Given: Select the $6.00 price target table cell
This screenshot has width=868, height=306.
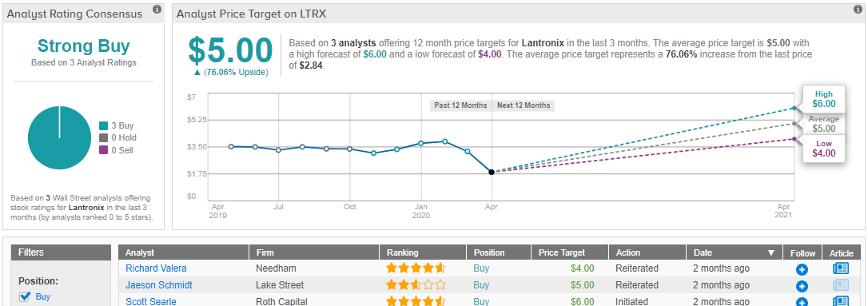Looking at the screenshot, I should pos(583,301).
